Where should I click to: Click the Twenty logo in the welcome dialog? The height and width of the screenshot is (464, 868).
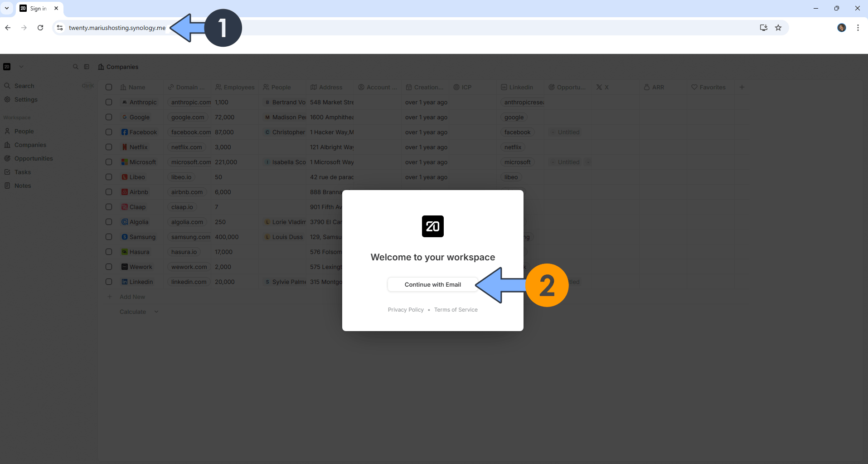point(432,226)
